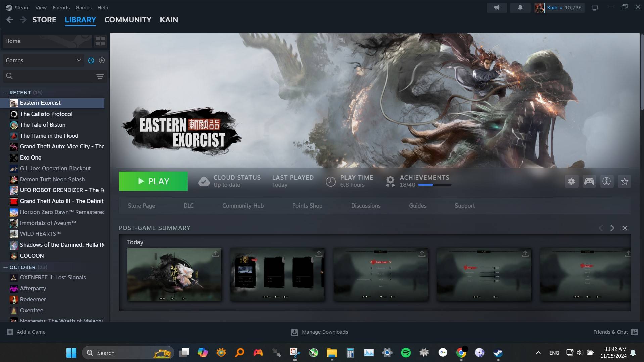The height and width of the screenshot is (362, 644).
Task: Go to next post-game summary page
Action: 612,228
